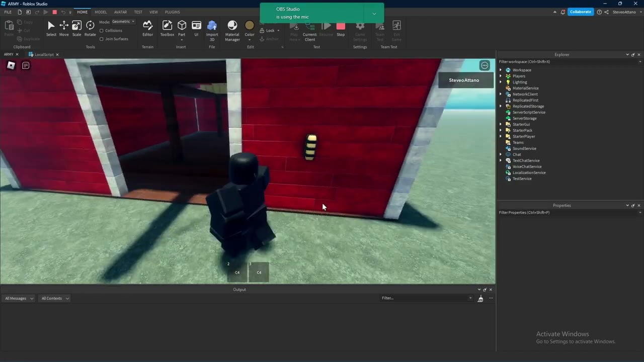Click the Output Filter field
Viewport: 644px width, 362px height.
click(427, 298)
